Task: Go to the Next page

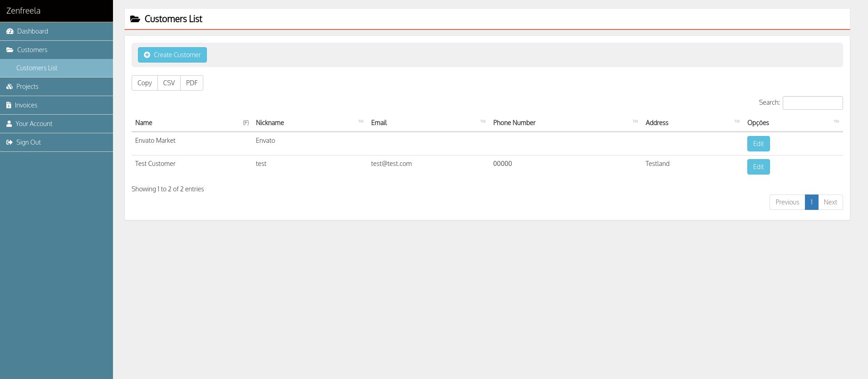Action: 830,202
